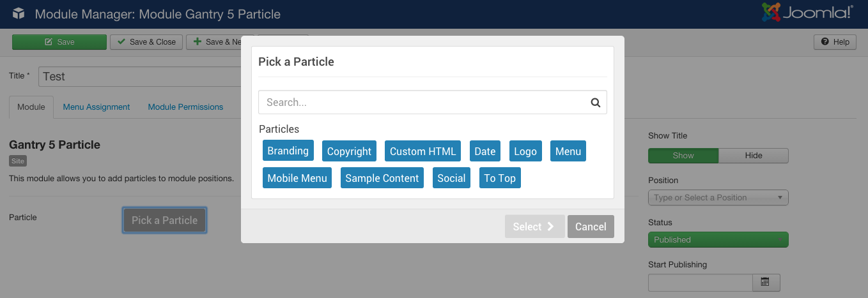Image resolution: width=868 pixels, height=298 pixels.
Task: Switch to Menu Assignment tab
Action: coord(97,107)
